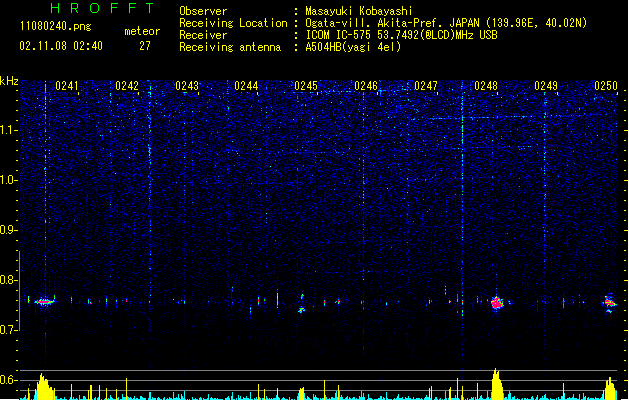Click the 0250 time marker
Viewport: 629px width, 400px height.
point(606,86)
